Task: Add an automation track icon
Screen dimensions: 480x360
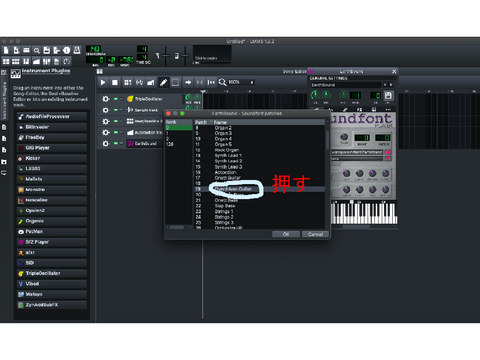Action: tap(151, 82)
